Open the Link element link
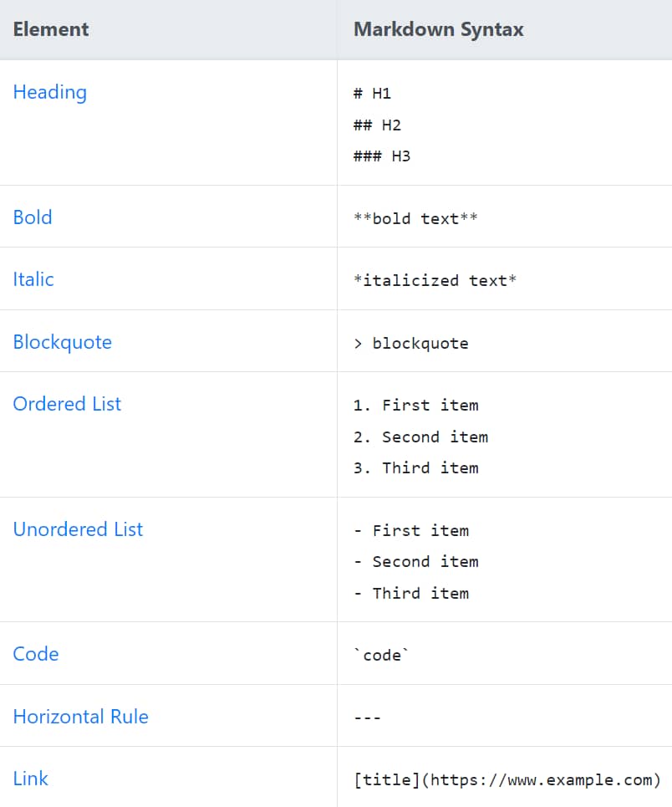672x807 pixels. click(x=30, y=779)
